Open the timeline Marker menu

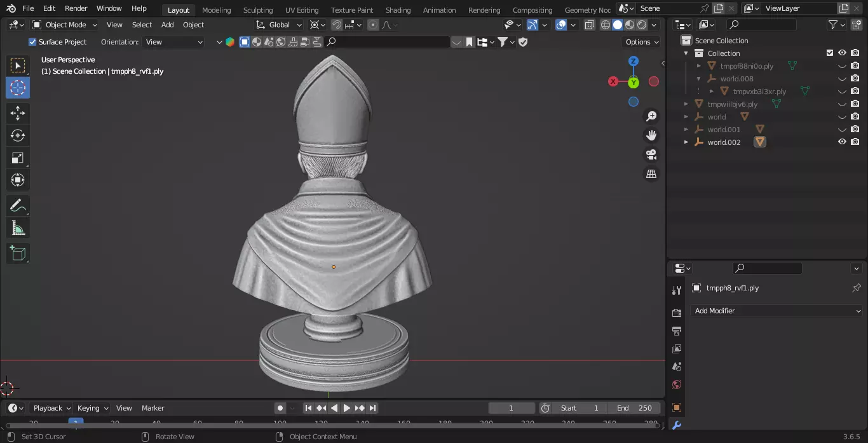153,408
